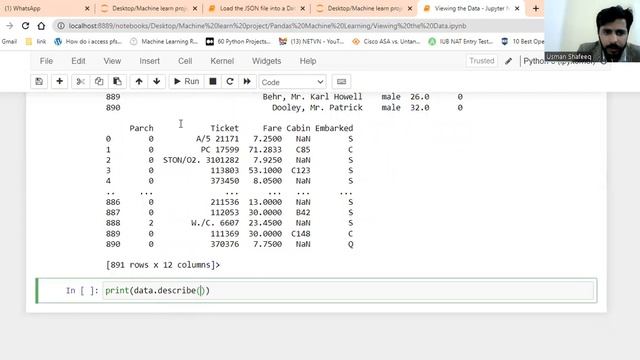Switch to the WhatsApp browser tab
This screenshot has height=360, width=640.
pyautogui.click(x=45, y=8)
